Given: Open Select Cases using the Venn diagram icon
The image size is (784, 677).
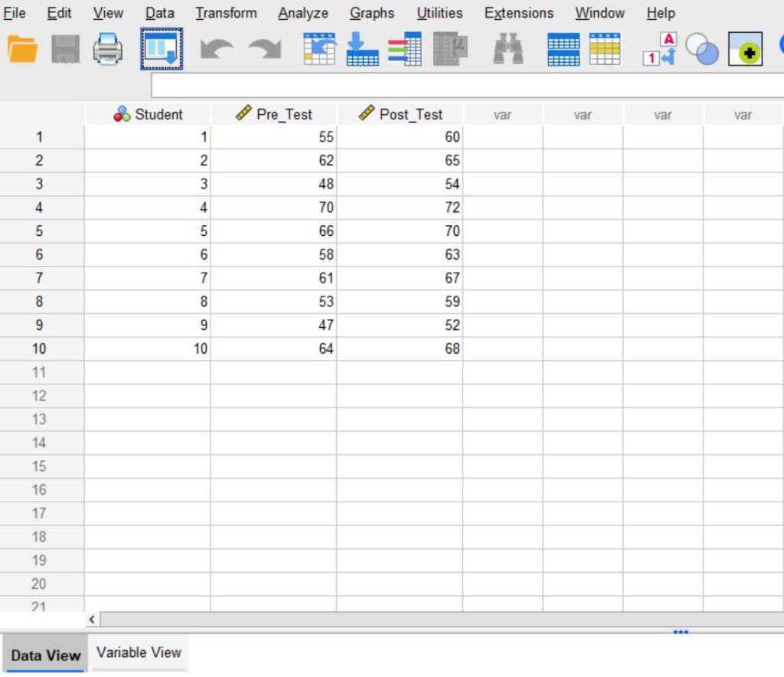Looking at the screenshot, I should click(703, 49).
